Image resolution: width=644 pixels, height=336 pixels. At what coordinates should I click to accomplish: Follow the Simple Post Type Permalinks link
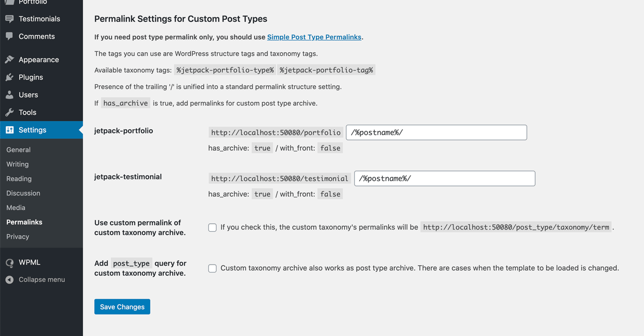[314, 37]
